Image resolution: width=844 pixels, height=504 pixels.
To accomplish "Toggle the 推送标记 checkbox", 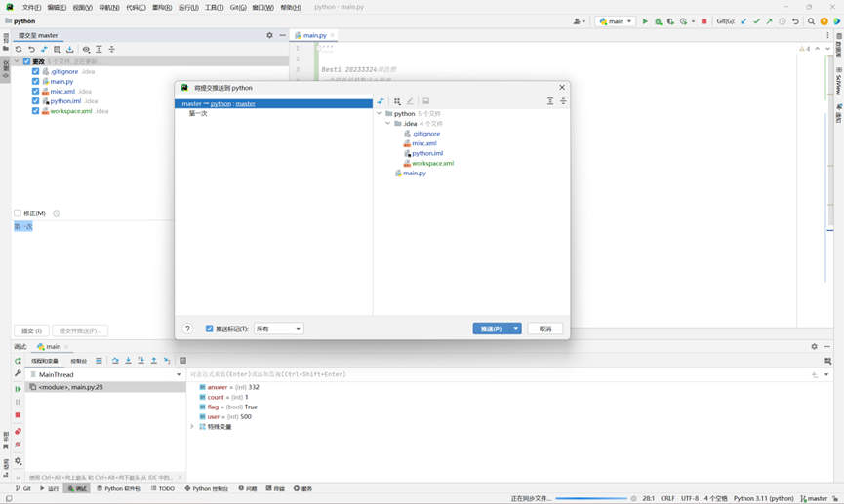I will (210, 329).
